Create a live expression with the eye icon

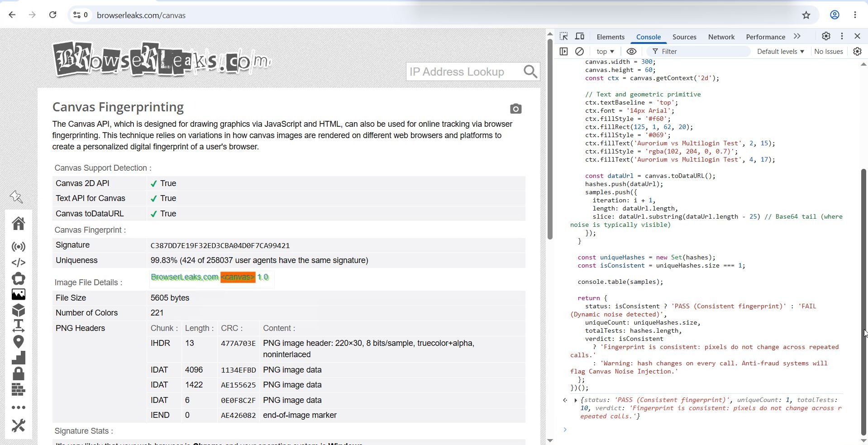pyautogui.click(x=631, y=52)
